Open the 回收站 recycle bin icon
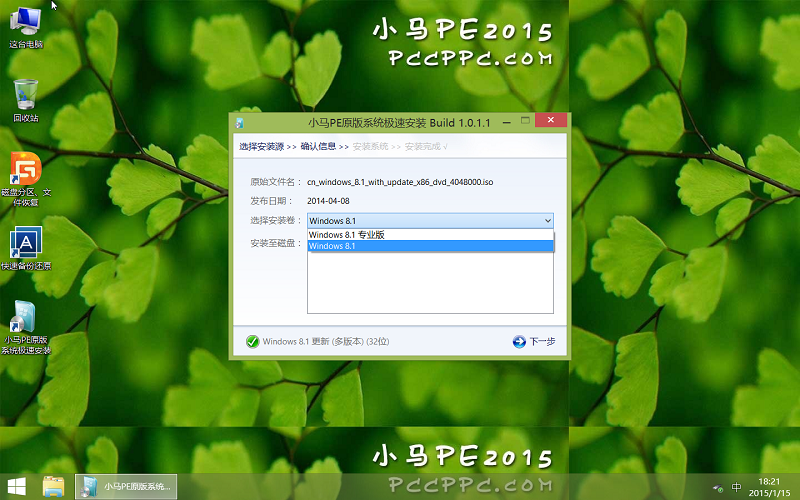This screenshot has width=800, height=500. [x=25, y=96]
